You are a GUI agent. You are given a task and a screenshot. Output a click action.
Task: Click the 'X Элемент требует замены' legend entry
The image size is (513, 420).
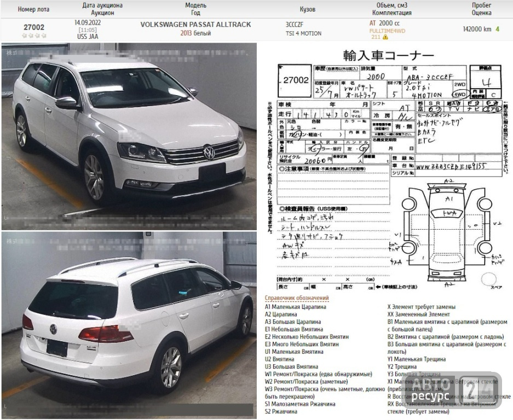(422, 307)
